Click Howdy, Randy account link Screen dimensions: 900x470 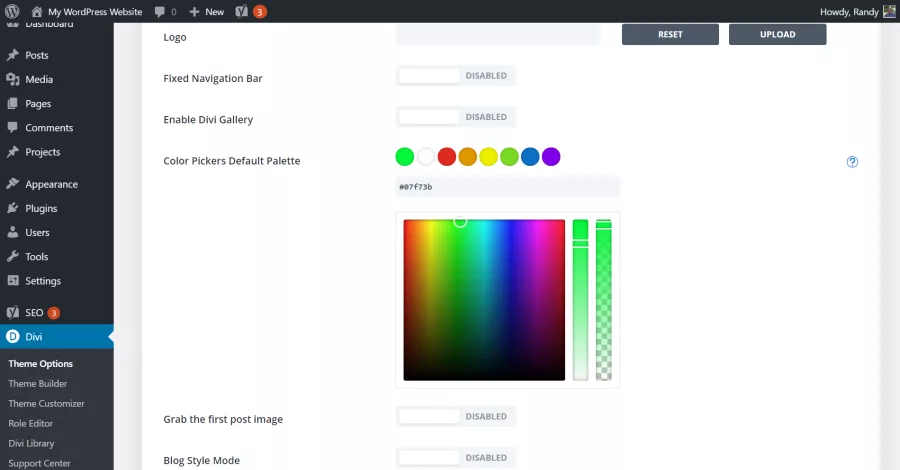[849, 11]
